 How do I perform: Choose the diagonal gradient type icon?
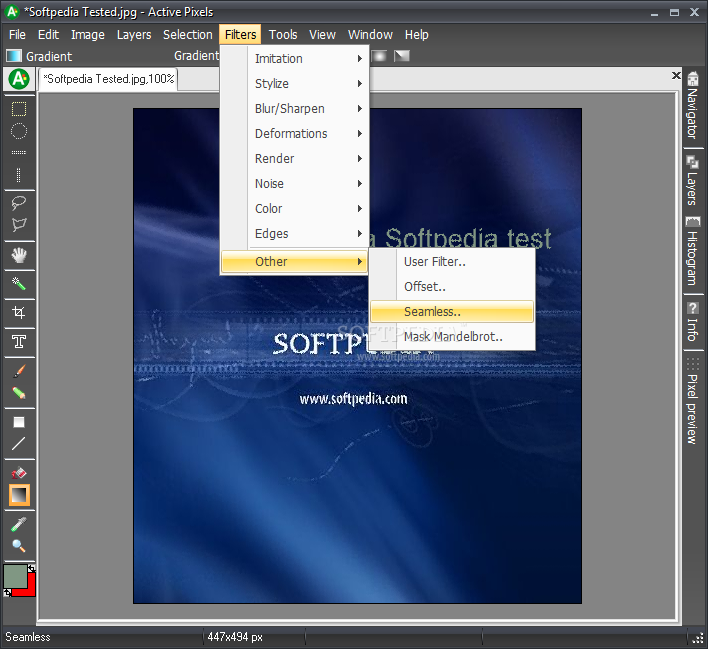point(401,56)
